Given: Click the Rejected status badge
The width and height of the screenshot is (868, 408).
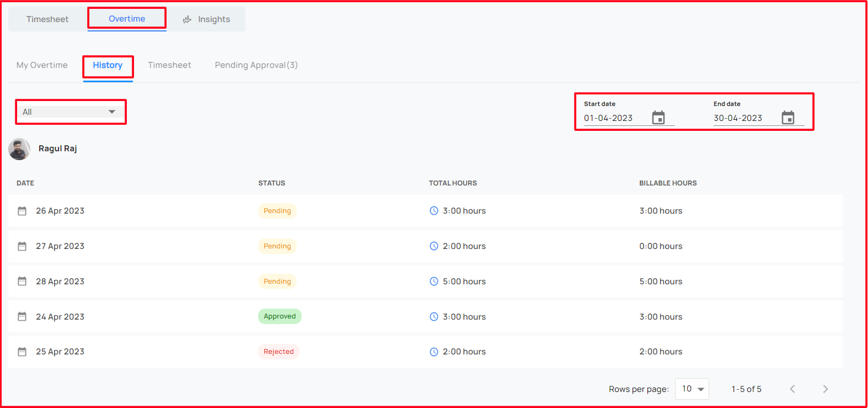Looking at the screenshot, I should click(x=278, y=352).
